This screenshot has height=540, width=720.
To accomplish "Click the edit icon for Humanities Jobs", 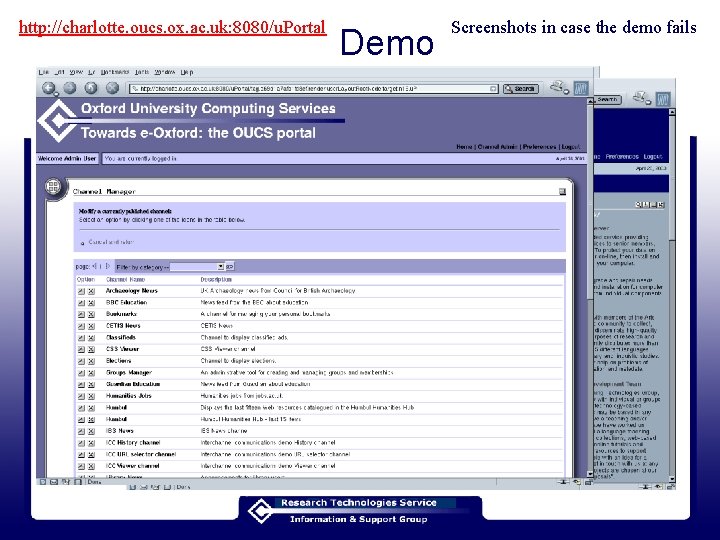I will (81, 396).
